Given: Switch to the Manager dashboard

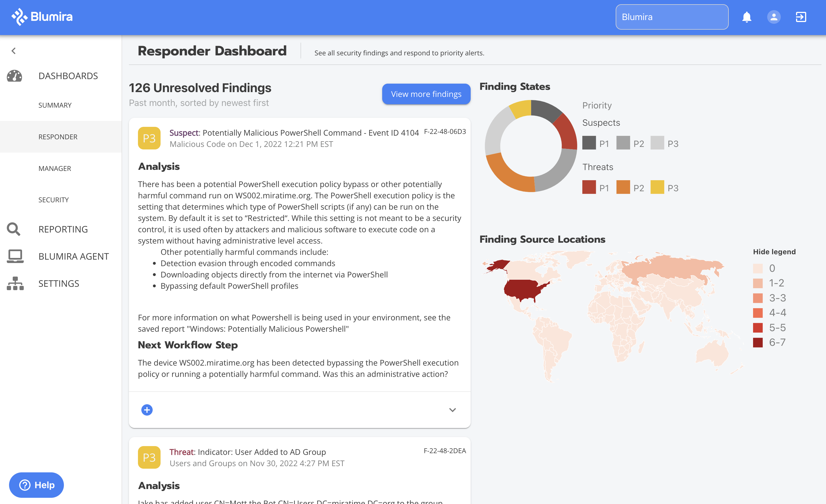Looking at the screenshot, I should point(55,168).
